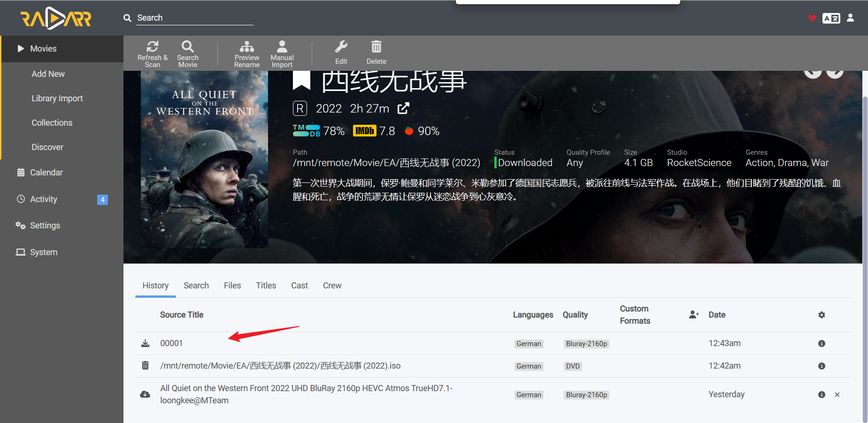Screen dimensions: 868x423
Task: Go to Library Import page
Action: [x=57, y=98]
